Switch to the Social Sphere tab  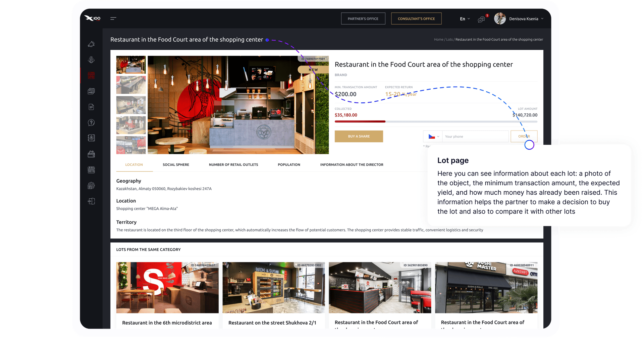[x=176, y=165]
